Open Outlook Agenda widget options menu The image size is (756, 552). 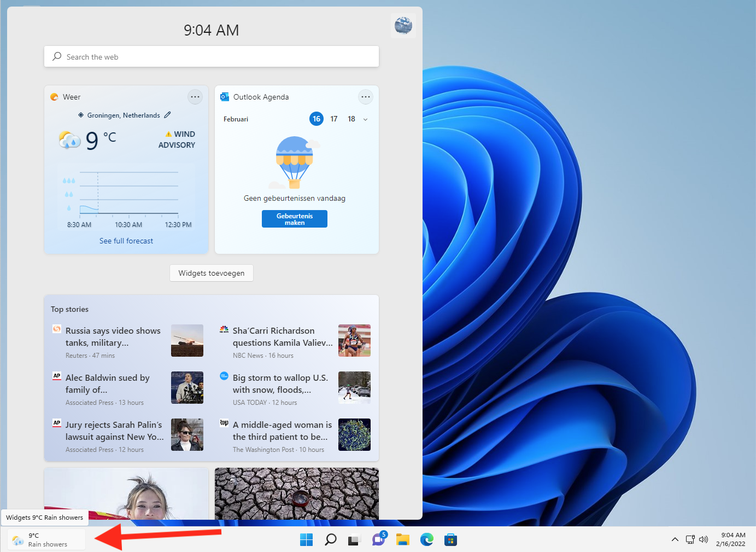click(x=366, y=97)
